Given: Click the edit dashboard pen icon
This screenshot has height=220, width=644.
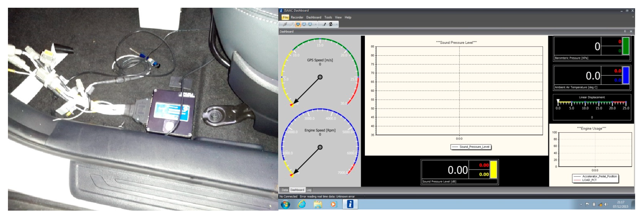Looking at the screenshot, I should (324, 24).
